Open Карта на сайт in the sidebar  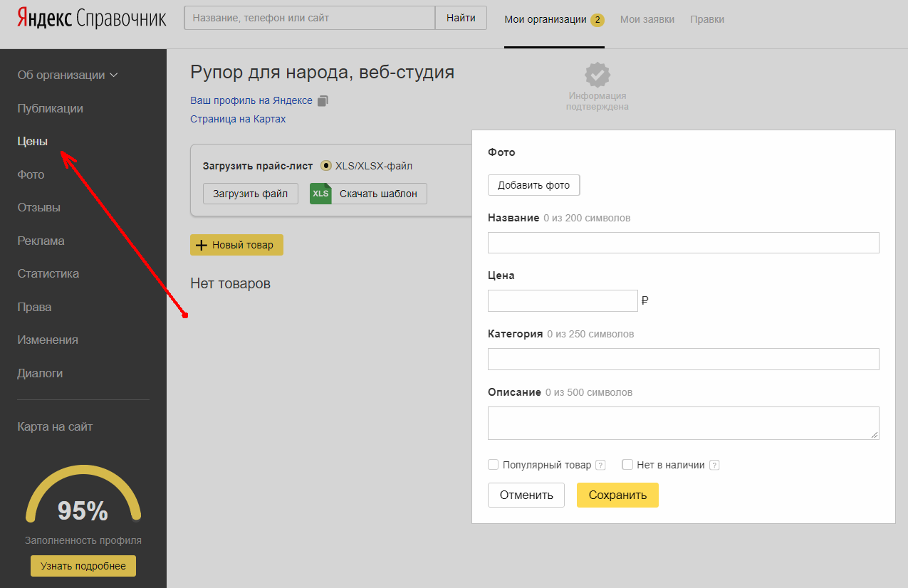[x=55, y=427]
